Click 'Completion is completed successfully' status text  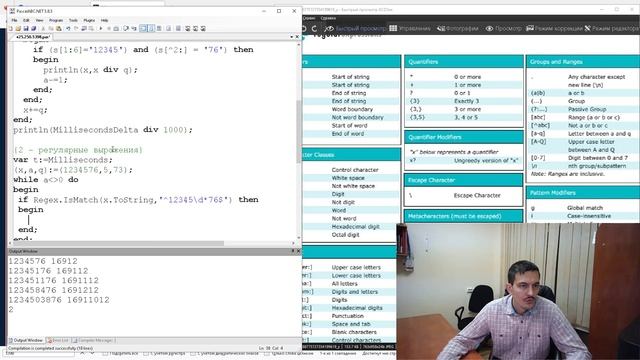[x=50, y=349]
